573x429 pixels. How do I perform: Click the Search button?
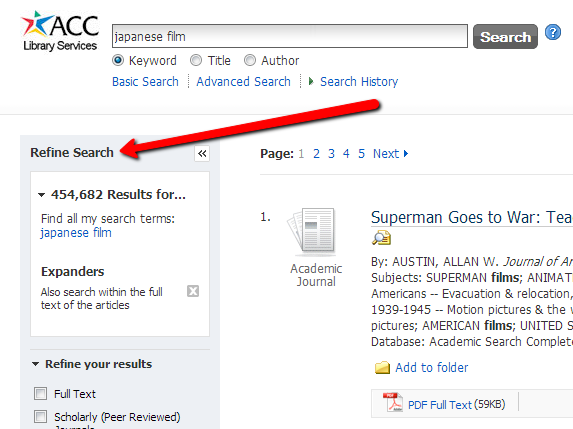click(x=505, y=37)
